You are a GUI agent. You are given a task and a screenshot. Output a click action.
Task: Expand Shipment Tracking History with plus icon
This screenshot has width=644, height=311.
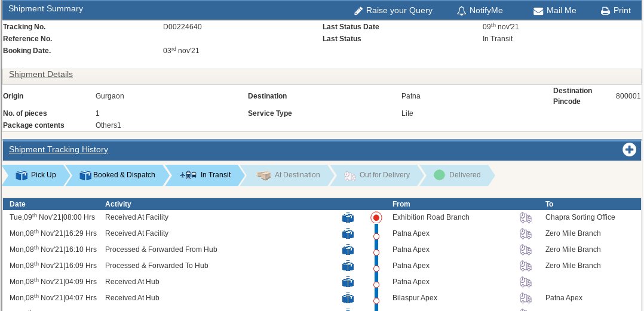[629, 150]
